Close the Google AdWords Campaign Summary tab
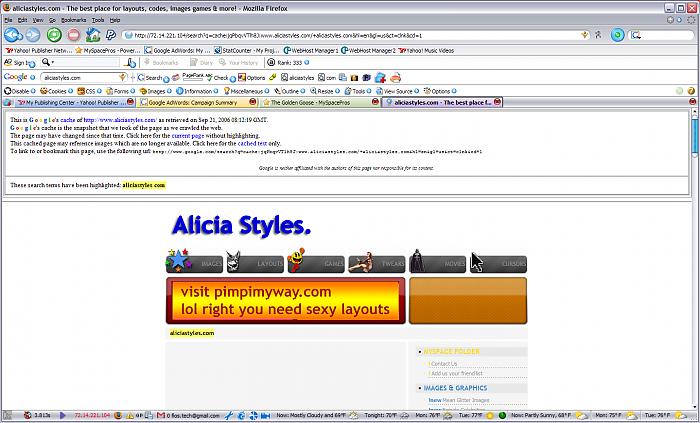700x423 pixels. (x=252, y=102)
